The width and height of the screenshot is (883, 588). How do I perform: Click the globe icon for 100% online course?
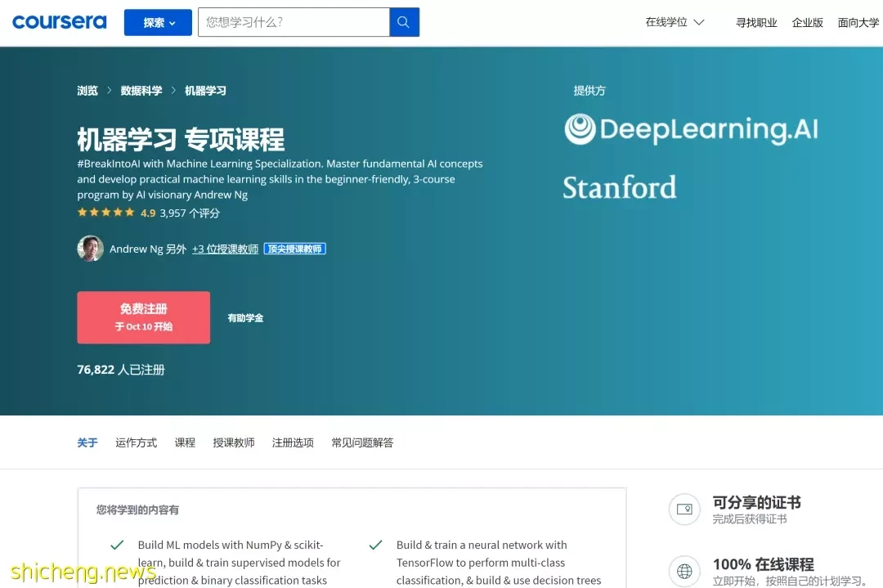pyautogui.click(x=684, y=571)
